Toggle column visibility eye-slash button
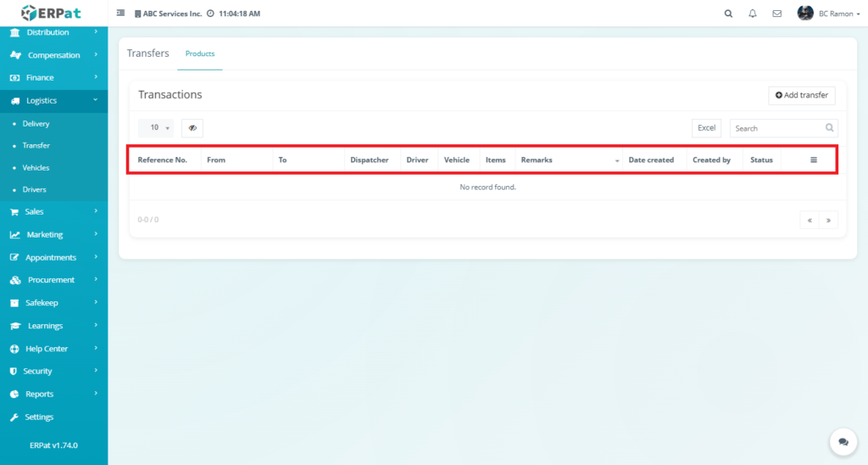Viewport: 868px width, 465px height. (x=192, y=128)
